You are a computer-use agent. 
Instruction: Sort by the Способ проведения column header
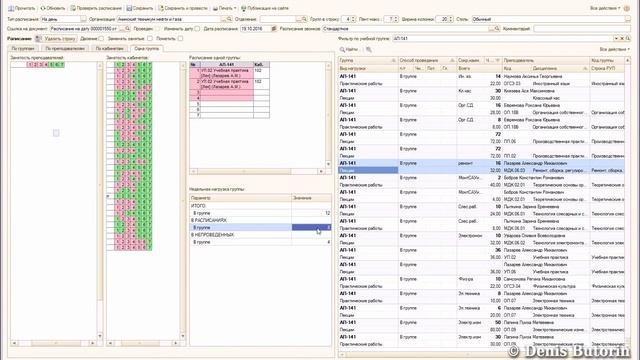click(427, 60)
